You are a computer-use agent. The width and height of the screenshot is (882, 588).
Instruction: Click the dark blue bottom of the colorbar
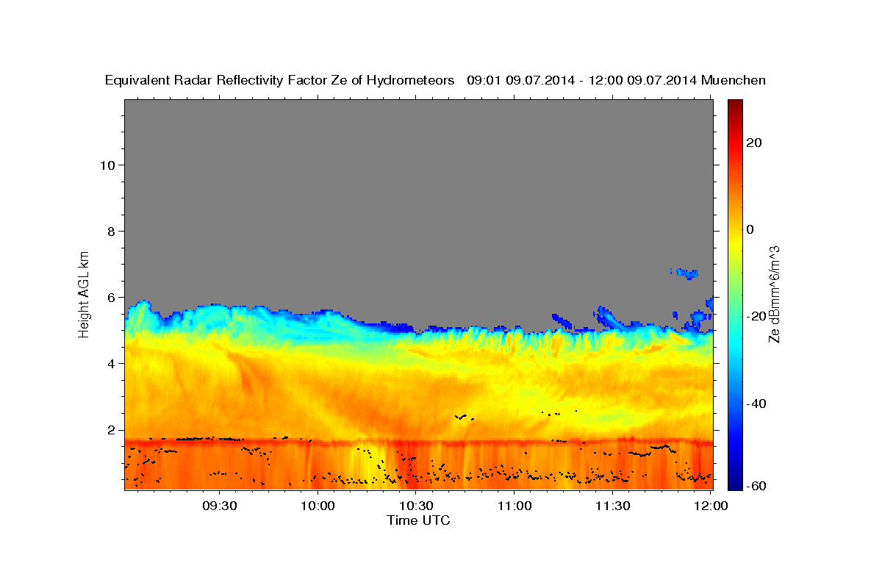[734, 483]
